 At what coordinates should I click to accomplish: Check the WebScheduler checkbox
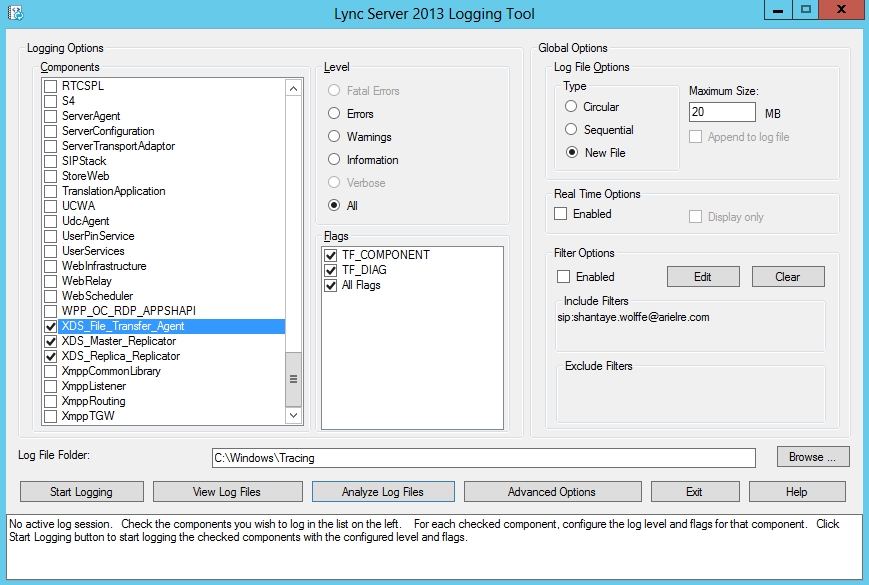[50, 296]
